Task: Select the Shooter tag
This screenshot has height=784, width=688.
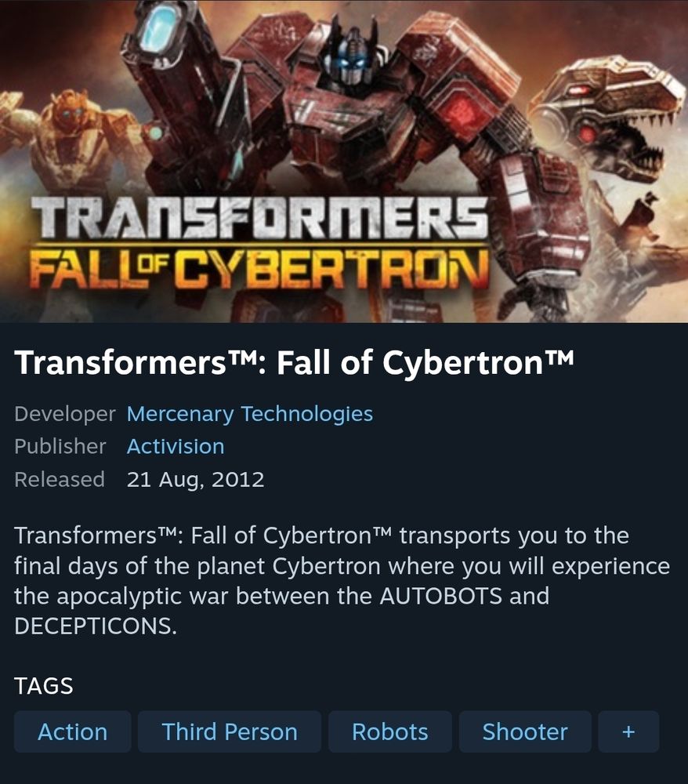Action: (x=524, y=731)
